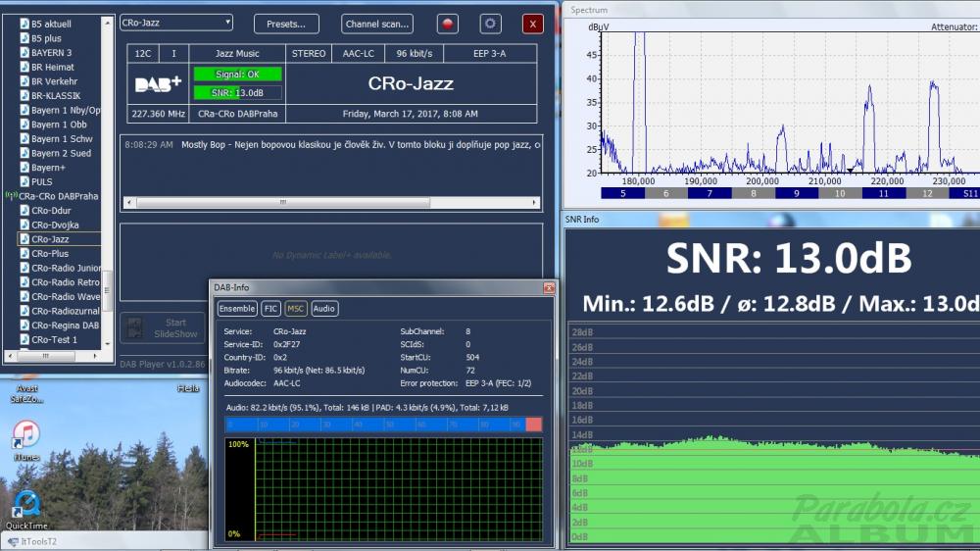Choose Bayern 2 Sued station

(61, 153)
